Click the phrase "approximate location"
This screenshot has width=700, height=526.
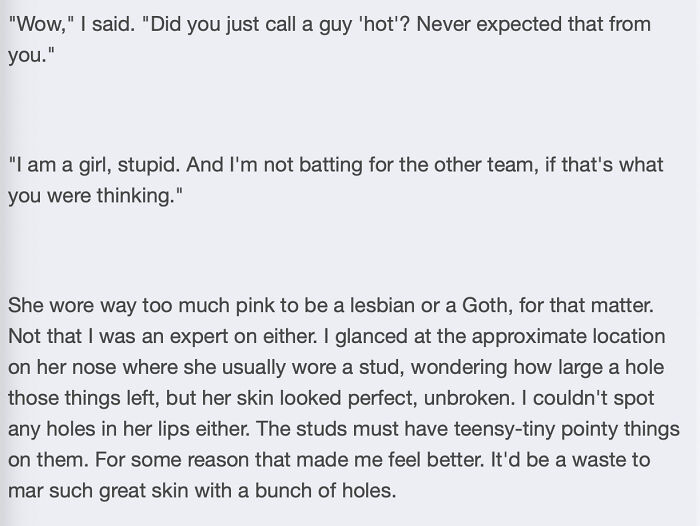pyautogui.click(x=568, y=336)
